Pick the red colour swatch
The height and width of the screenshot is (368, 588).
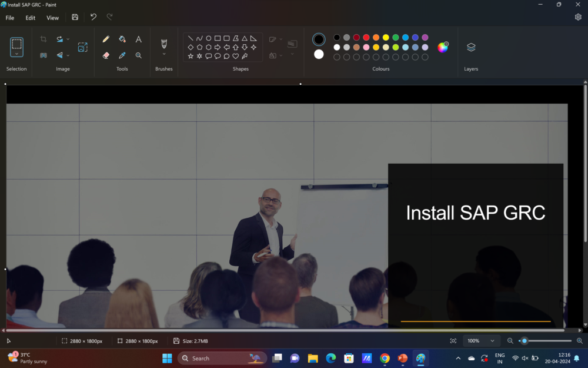(366, 38)
